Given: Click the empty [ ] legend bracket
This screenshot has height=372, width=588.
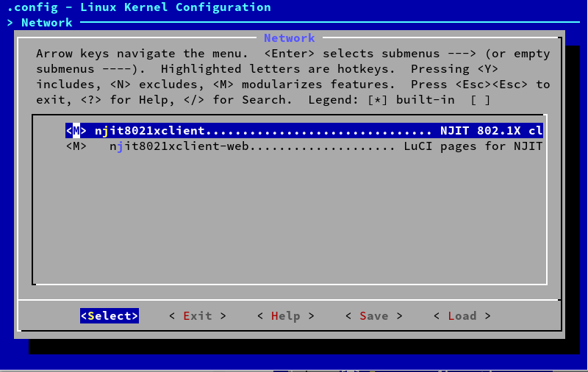Looking at the screenshot, I should click(480, 100).
